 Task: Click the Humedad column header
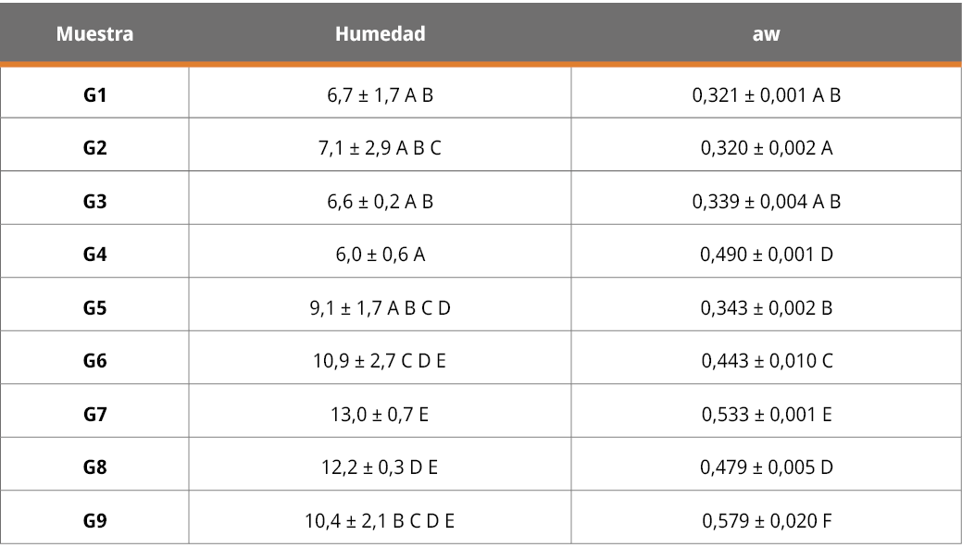pyautogui.click(x=380, y=34)
